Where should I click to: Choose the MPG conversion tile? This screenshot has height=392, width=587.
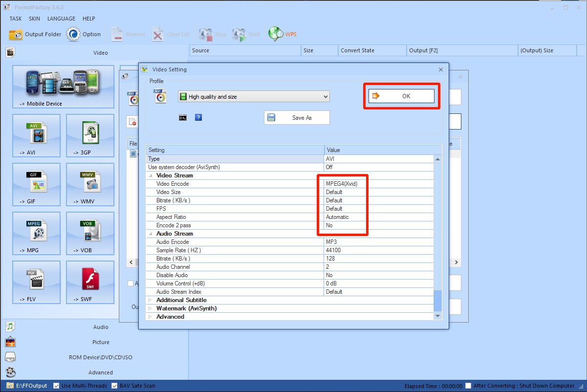click(x=37, y=234)
